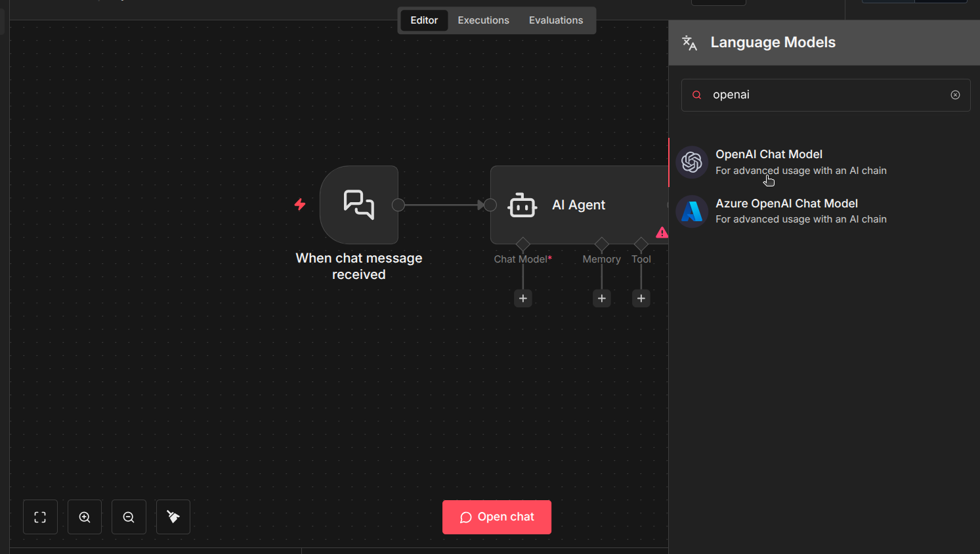Clear the openai search text

pos(955,95)
